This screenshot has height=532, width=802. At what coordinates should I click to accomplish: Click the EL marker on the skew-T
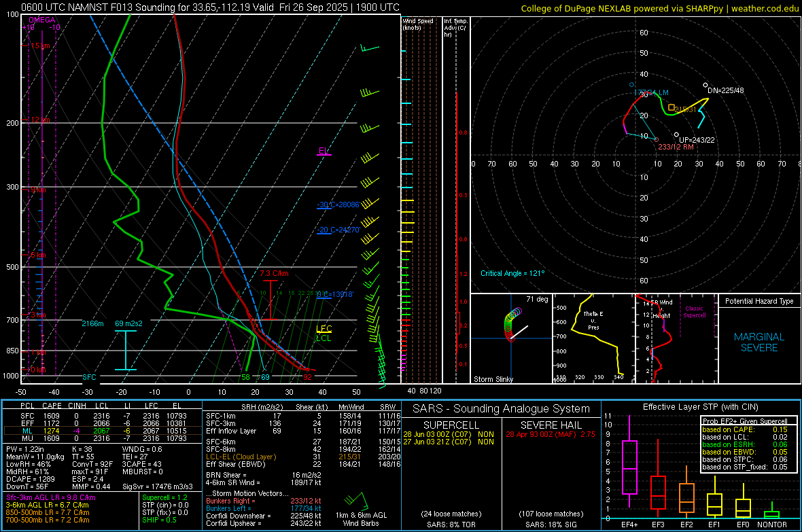click(324, 151)
